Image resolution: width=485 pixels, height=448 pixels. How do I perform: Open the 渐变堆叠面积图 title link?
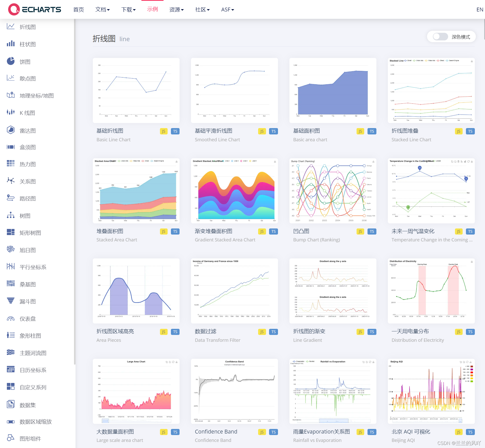[213, 231]
